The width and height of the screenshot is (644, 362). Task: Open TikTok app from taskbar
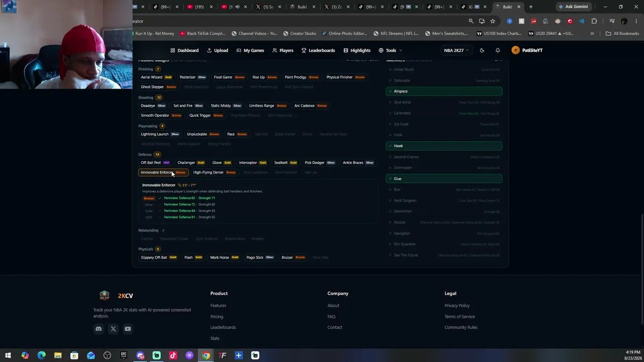click(173, 355)
